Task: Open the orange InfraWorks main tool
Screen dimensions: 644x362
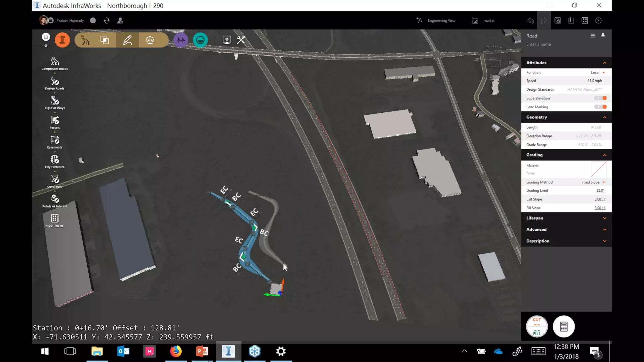Action: tap(62, 40)
